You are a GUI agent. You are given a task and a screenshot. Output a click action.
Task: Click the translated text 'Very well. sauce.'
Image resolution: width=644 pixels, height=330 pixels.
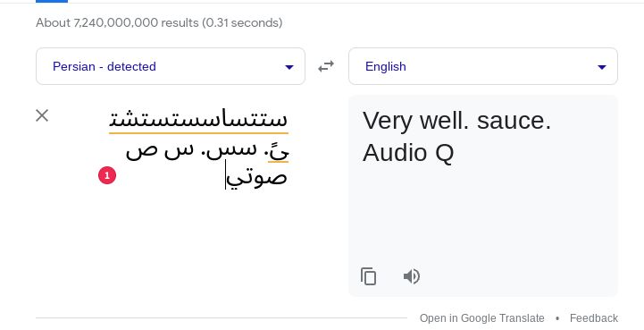456,121
